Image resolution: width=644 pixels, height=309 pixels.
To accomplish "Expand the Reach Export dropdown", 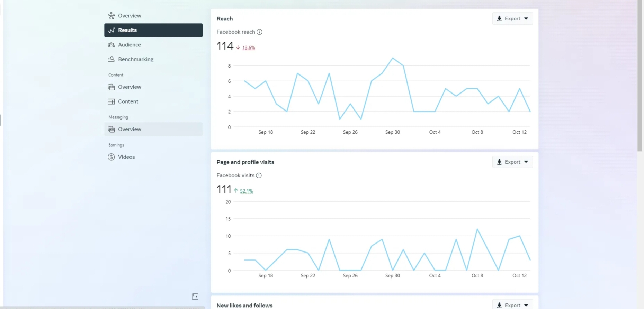I will click(512, 18).
